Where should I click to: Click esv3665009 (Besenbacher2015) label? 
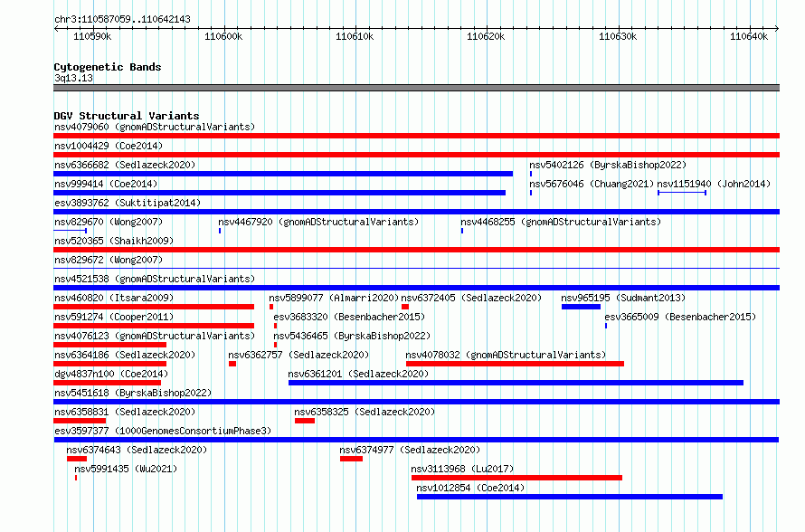[x=680, y=317]
